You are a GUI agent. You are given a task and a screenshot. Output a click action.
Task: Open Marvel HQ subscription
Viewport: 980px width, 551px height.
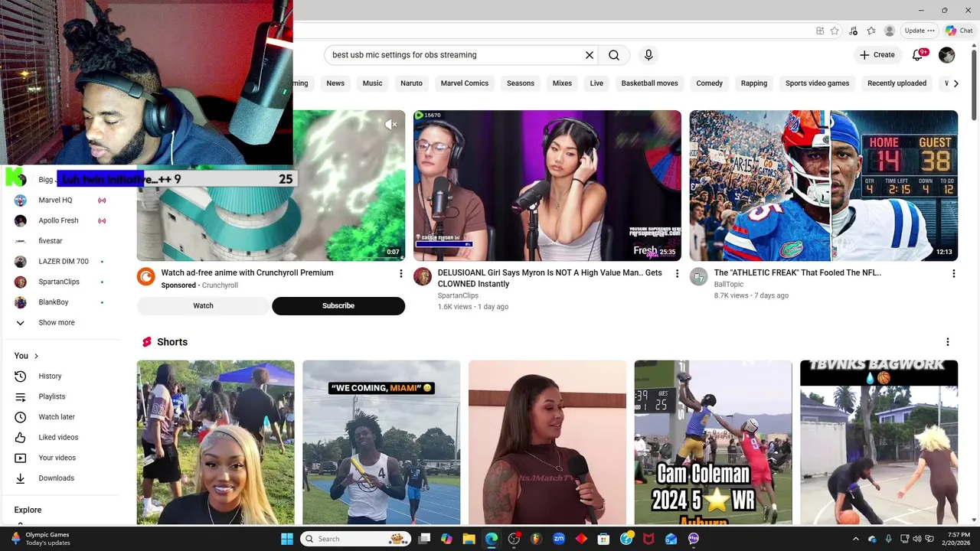[60, 201]
